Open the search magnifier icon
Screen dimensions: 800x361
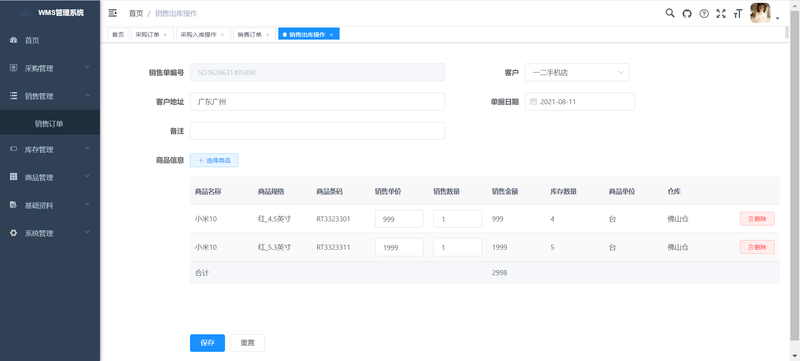point(670,13)
